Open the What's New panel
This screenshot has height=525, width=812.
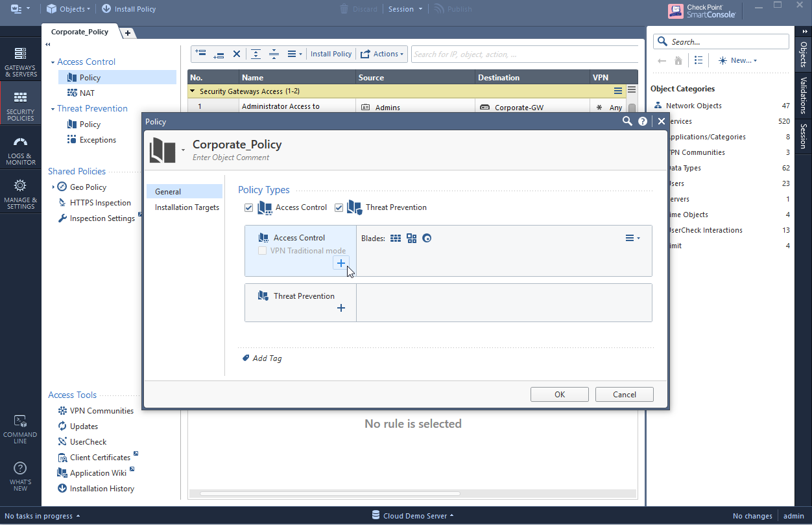click(20, 476)
